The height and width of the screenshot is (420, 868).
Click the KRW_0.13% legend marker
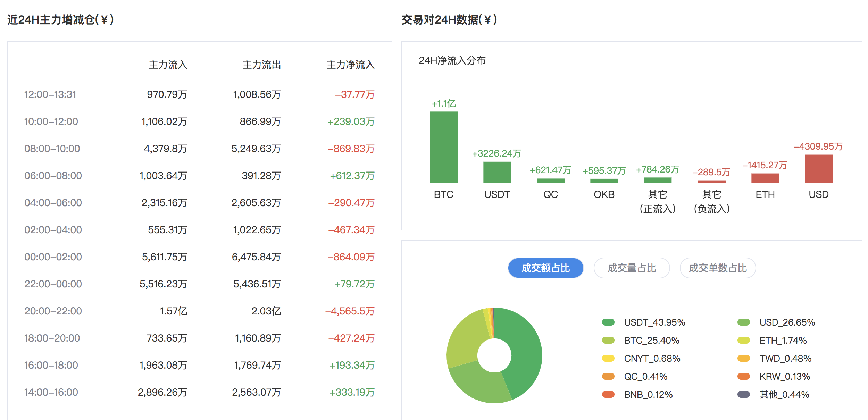click(744, 377)
